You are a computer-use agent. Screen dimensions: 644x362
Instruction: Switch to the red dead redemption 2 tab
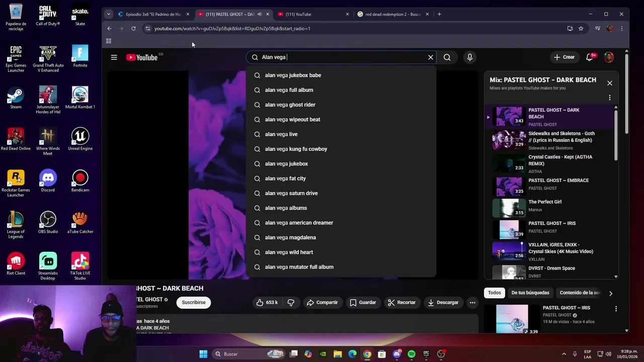[392, 14]
